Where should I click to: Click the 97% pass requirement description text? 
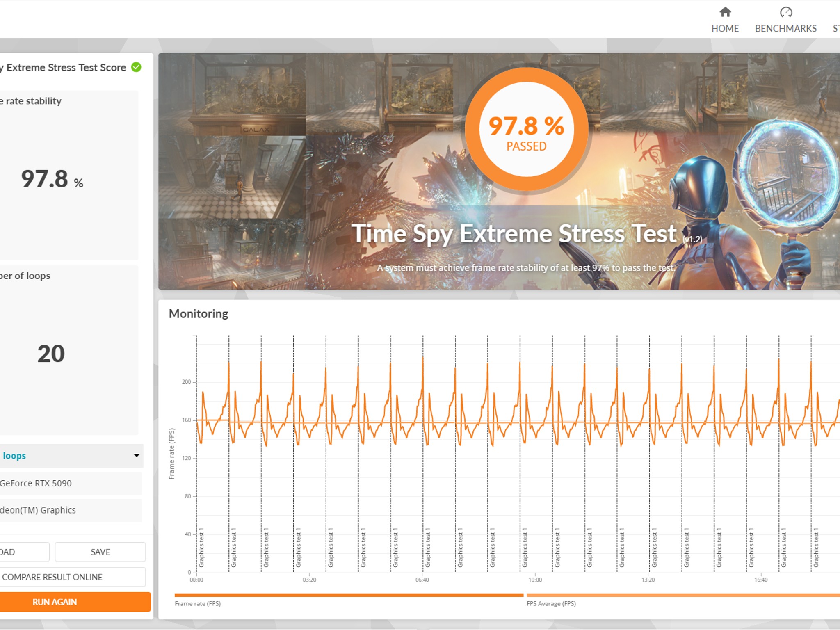526,268
